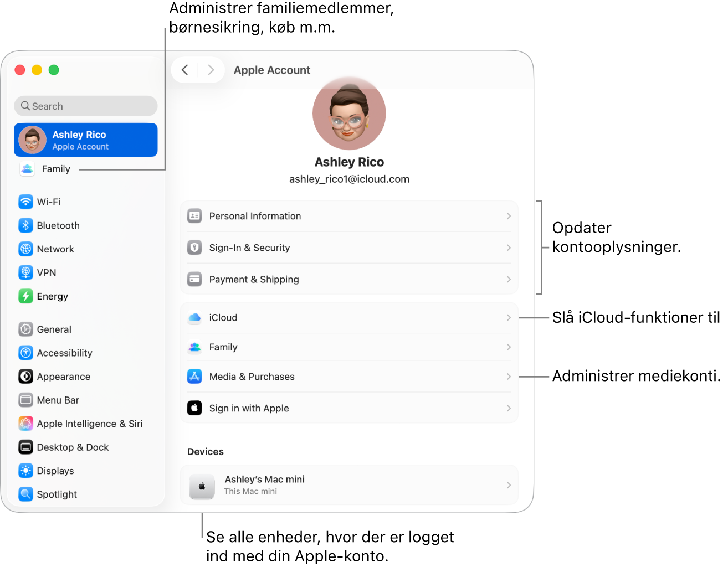
Task: Click the Apple Intelligence & Siri icon
Action: pos(26,423)
